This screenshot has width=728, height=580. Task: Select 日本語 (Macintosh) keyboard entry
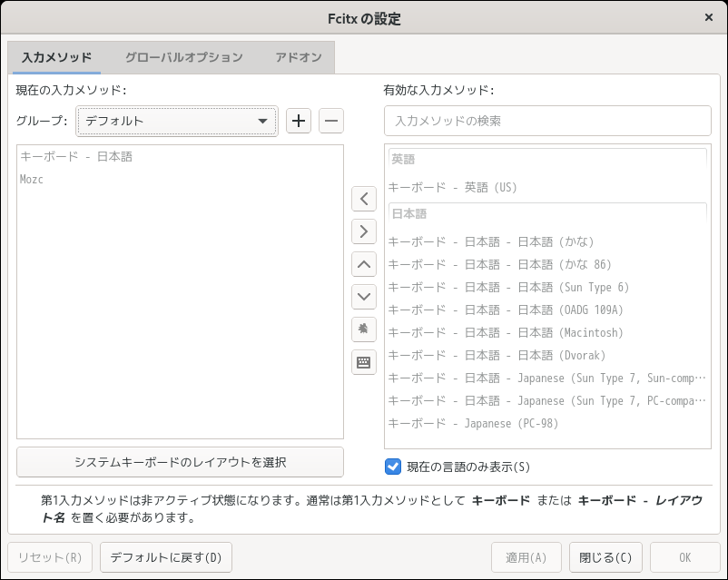547,333
